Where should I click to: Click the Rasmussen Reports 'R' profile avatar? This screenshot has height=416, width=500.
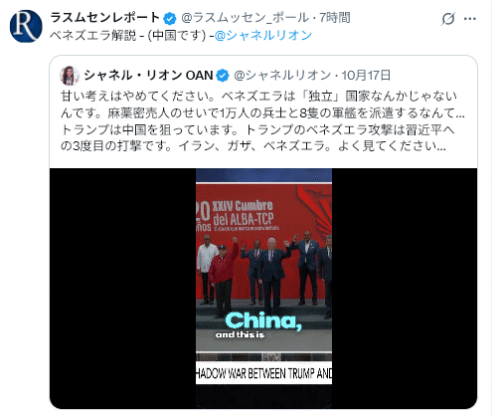pyautogui.click(x=26, y=26)
